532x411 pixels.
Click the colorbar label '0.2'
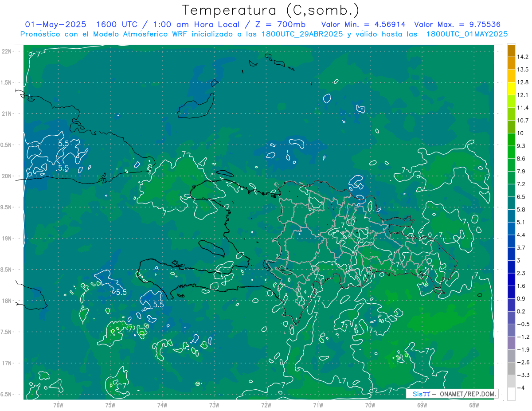point(521,311)
